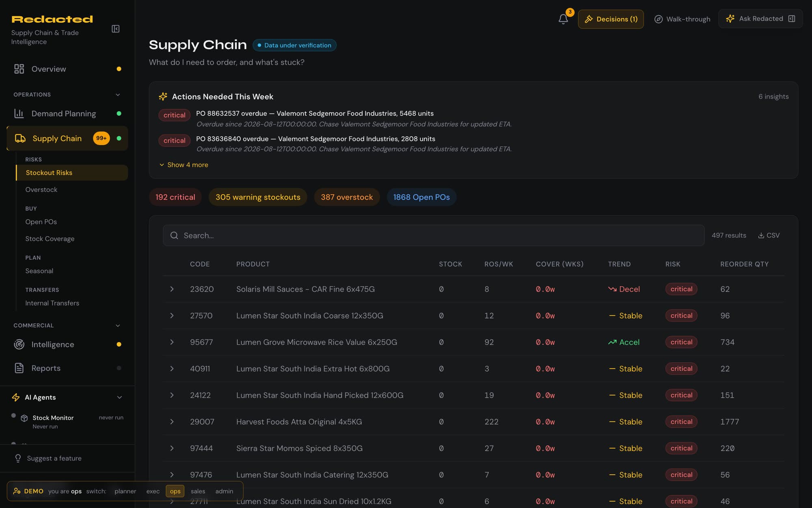Screen dimensions: 812x508
Task: Click critical risk badge for 24122
Action: (x=681, y=395)
